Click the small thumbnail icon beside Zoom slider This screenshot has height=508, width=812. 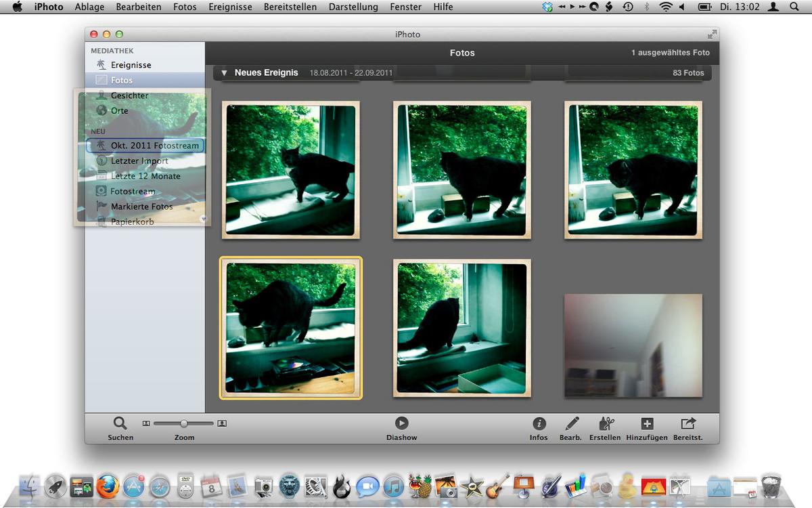click(x=146, y=423)
